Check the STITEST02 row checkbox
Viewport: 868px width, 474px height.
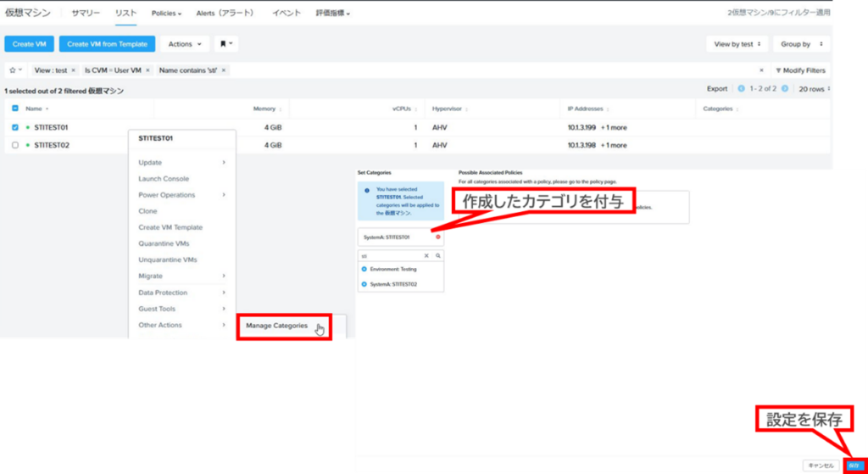15,145
